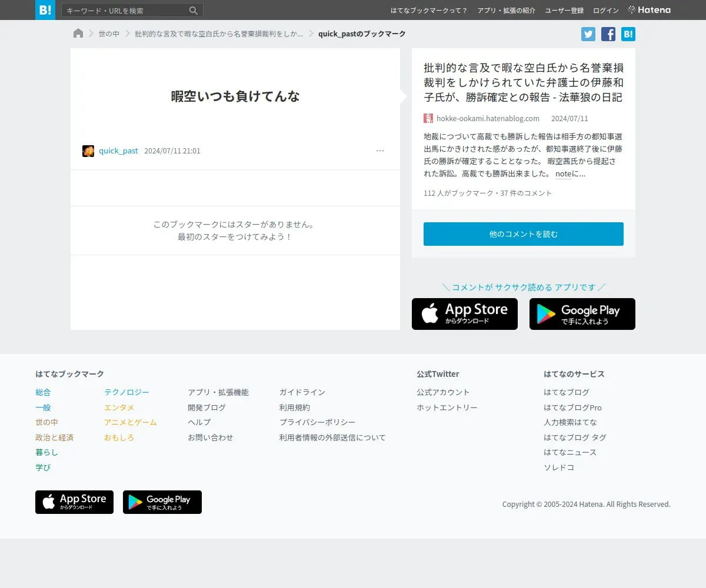This screenshot has height=588, width=706.
Task: Click the comment text 暇空いつも負けてんな
Action: [x=235, y=96]
